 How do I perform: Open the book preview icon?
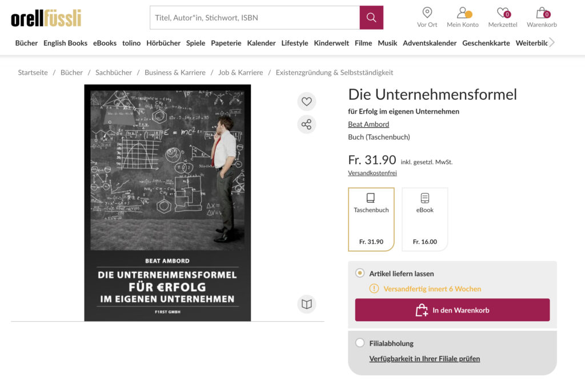click(307, 304)
